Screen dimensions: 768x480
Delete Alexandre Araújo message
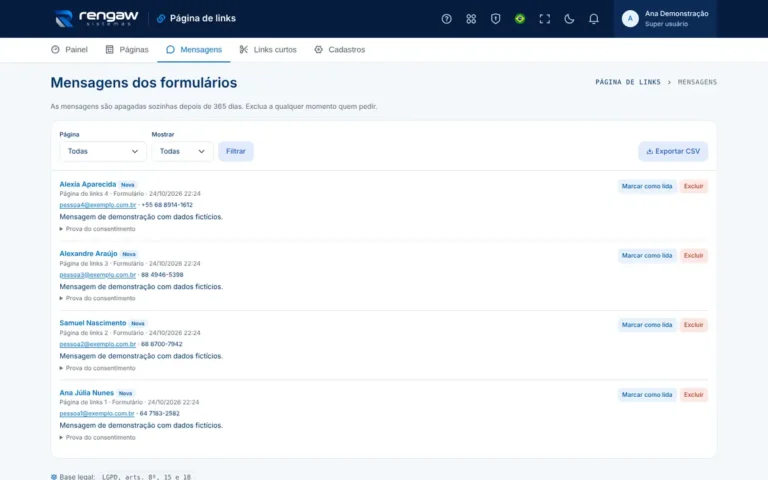click(x=694, y=256)
